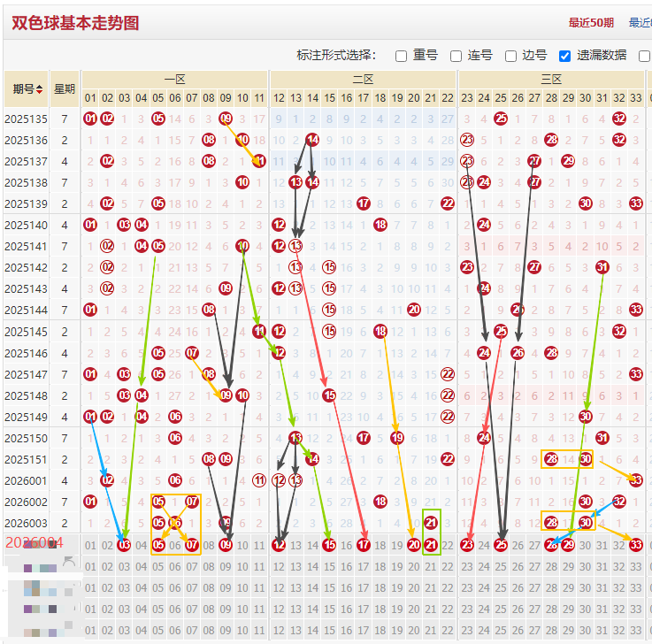Click the undo arrow beside the selection rows

[x=69, y=562]
